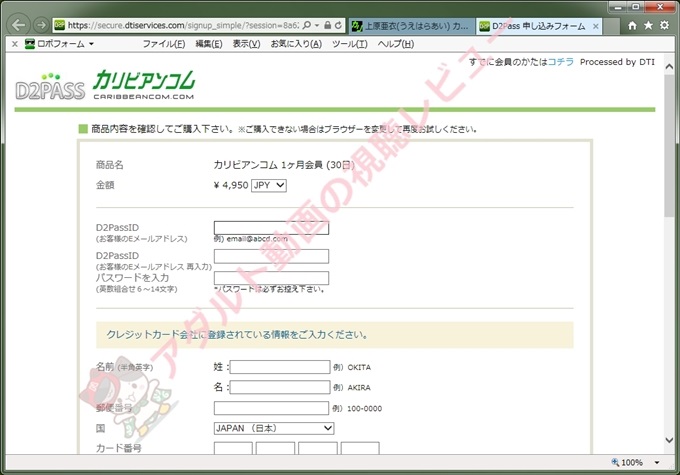This screenshot has width=680, height=475.
Task: Open the zoom level magnifier in status bar
Action: [615, 462]
